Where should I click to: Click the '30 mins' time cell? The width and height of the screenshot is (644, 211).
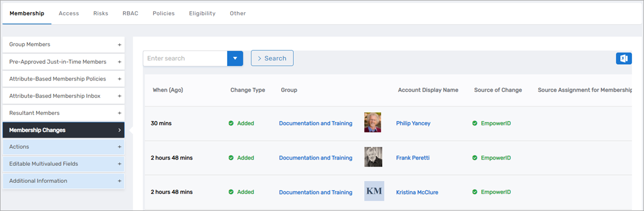point(161,124)
